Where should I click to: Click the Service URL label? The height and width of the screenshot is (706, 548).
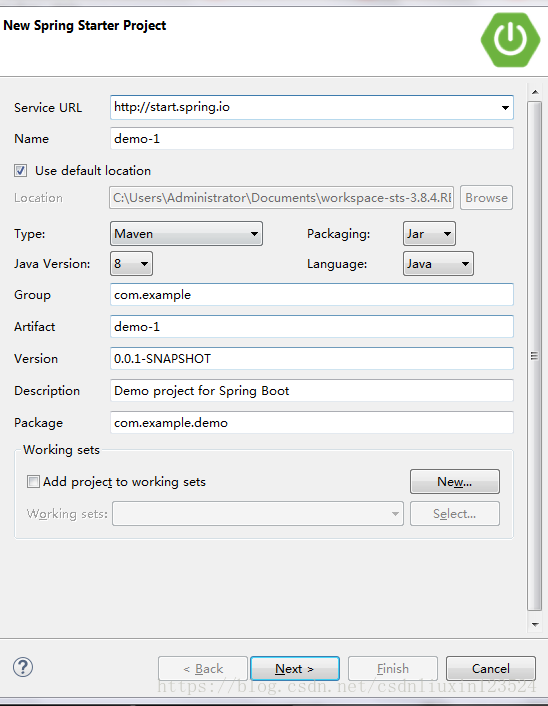pos(48,108)
